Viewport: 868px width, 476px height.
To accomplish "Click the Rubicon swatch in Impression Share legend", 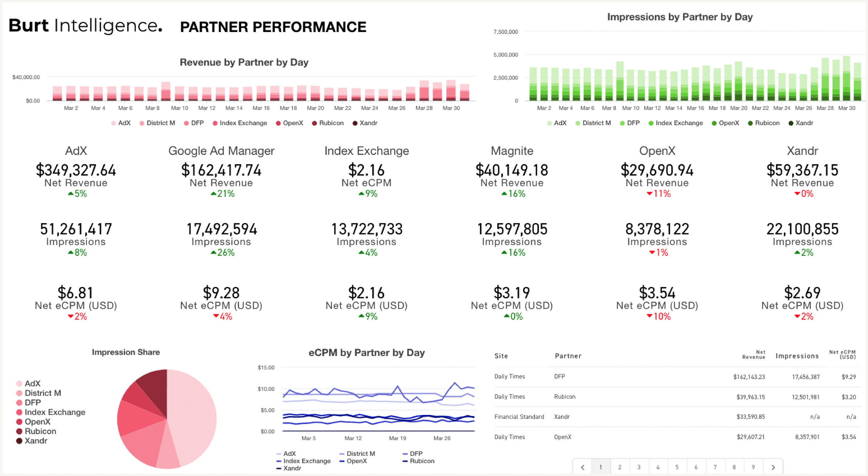I will pos(20,431).
